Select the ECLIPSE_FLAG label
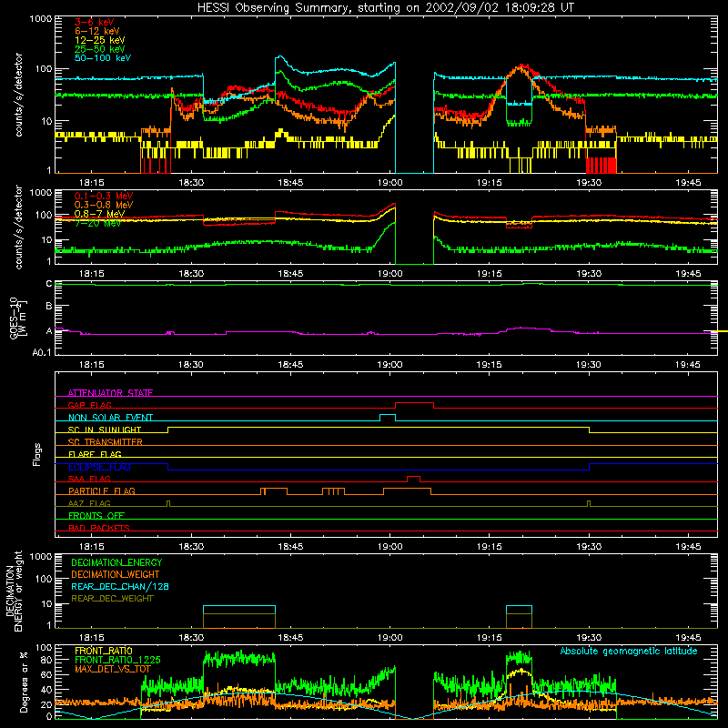The height and width of the screenshot is (728, 728). pos(99,467)
